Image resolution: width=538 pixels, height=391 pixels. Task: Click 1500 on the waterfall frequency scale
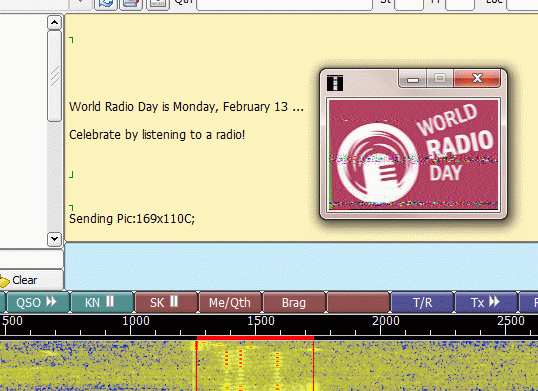pos(261,321)
